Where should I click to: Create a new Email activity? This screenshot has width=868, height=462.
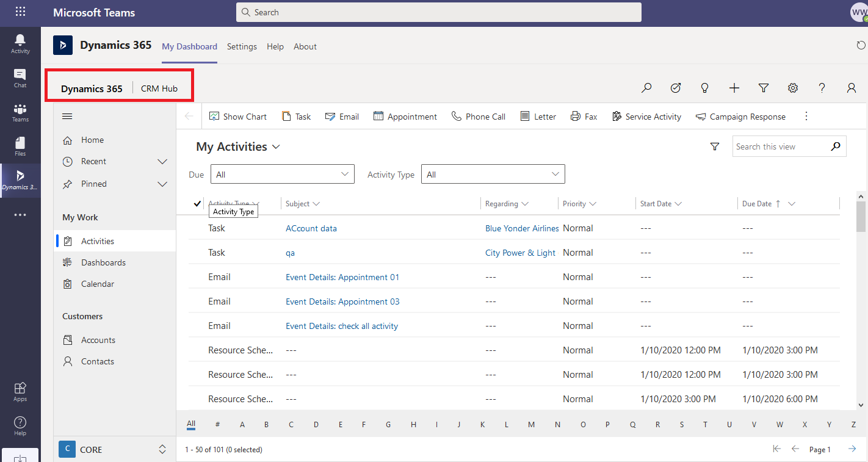342,117
